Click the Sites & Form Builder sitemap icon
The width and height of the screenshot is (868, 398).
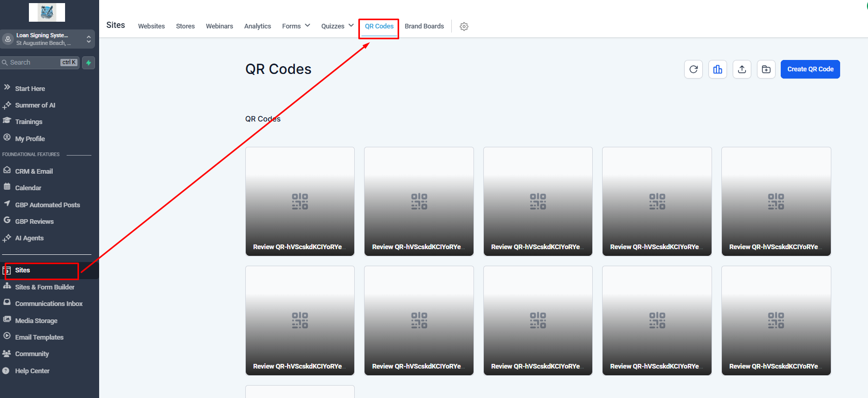(7, 286)
